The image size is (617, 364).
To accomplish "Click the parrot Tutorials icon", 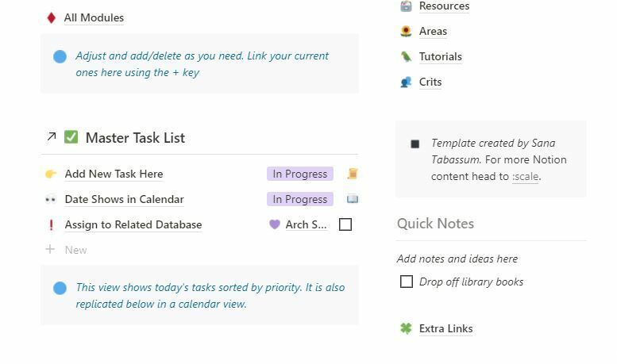I will click(406, 57).
